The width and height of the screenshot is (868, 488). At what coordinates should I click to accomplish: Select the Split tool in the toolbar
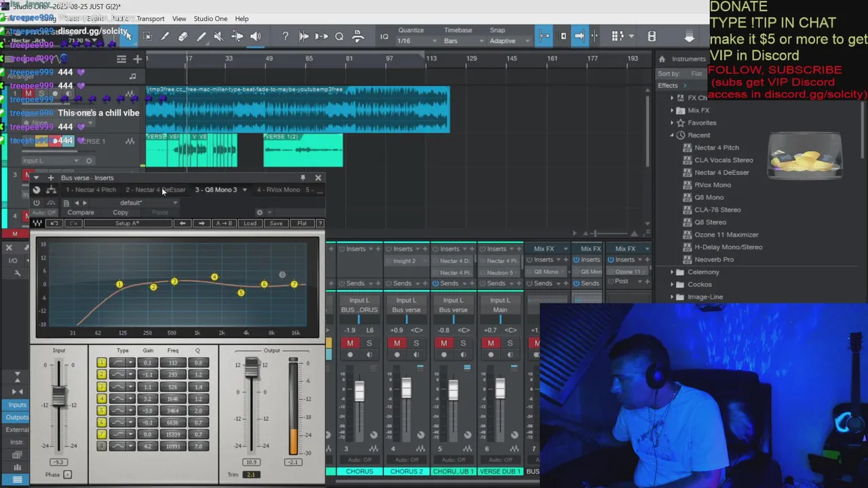pos(165,36)
